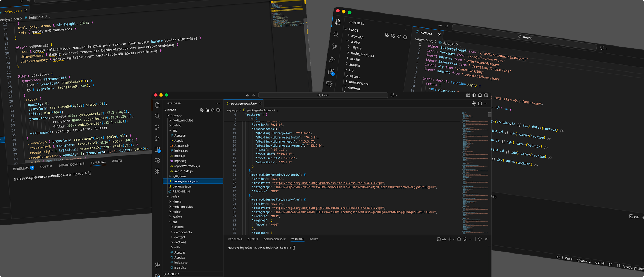Image resolution: width=644 pixels, height=277 pixels.
Task: Collapse all folders in center Explorer
Action: [x=218, y=110]
